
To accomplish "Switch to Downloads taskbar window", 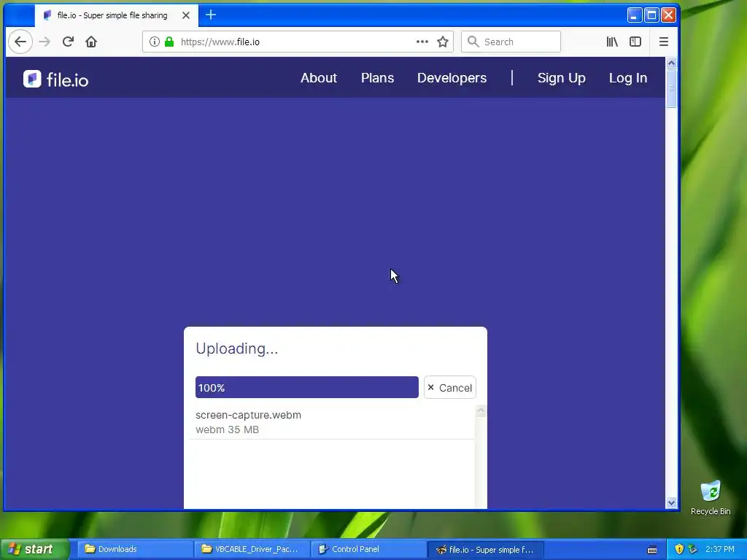I will pos(135,550).
